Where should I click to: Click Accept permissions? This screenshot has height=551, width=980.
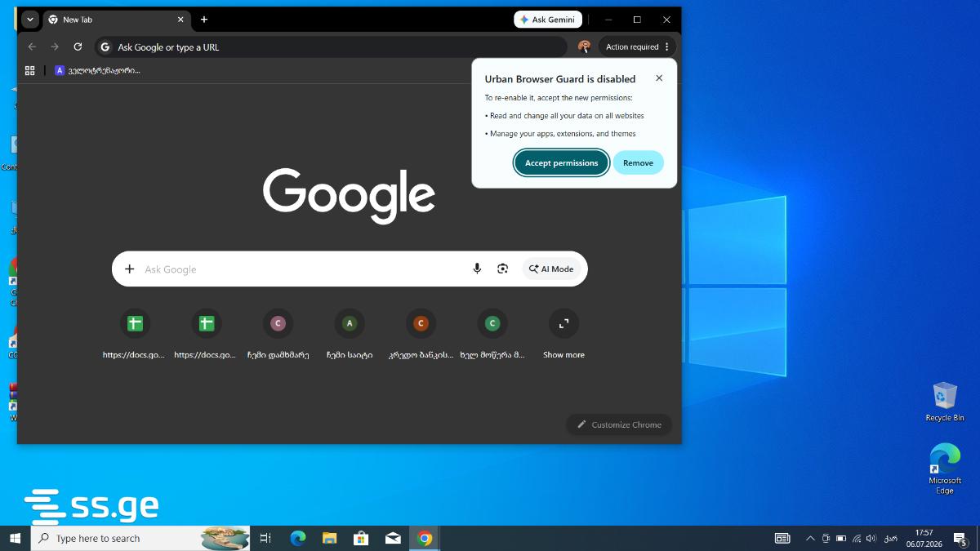(561, 162)
